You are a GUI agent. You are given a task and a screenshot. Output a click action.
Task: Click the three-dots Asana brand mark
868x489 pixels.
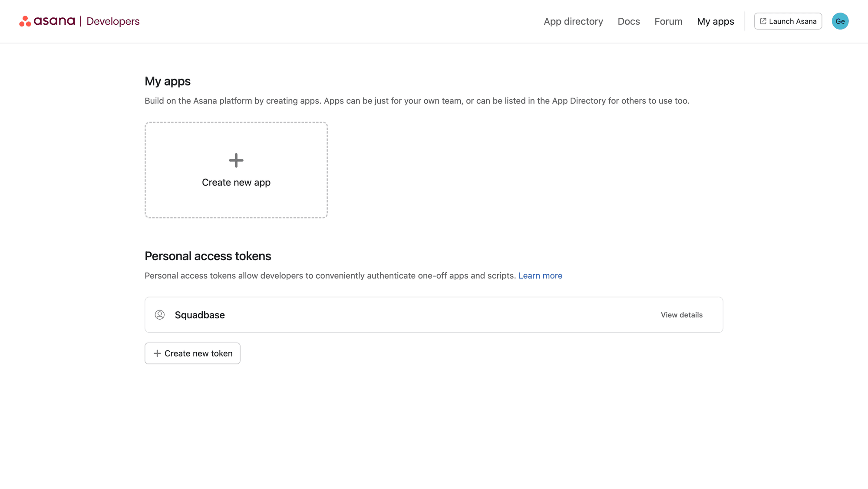[x=25, y=20]
